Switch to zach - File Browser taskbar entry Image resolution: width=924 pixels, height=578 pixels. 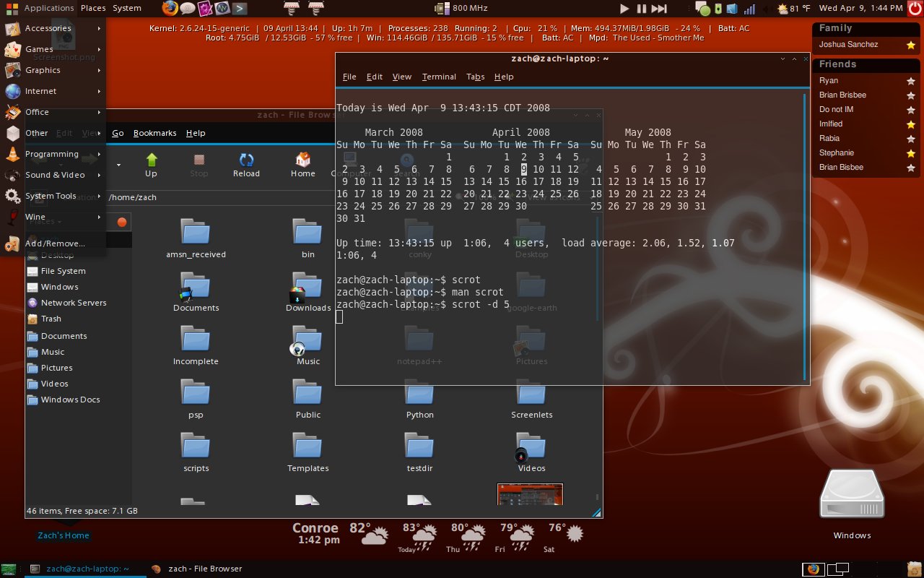click(x=197, y=569)
